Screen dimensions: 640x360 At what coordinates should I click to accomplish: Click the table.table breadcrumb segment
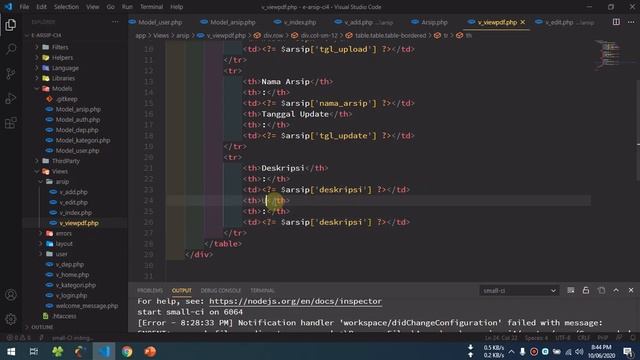(390, 36)
